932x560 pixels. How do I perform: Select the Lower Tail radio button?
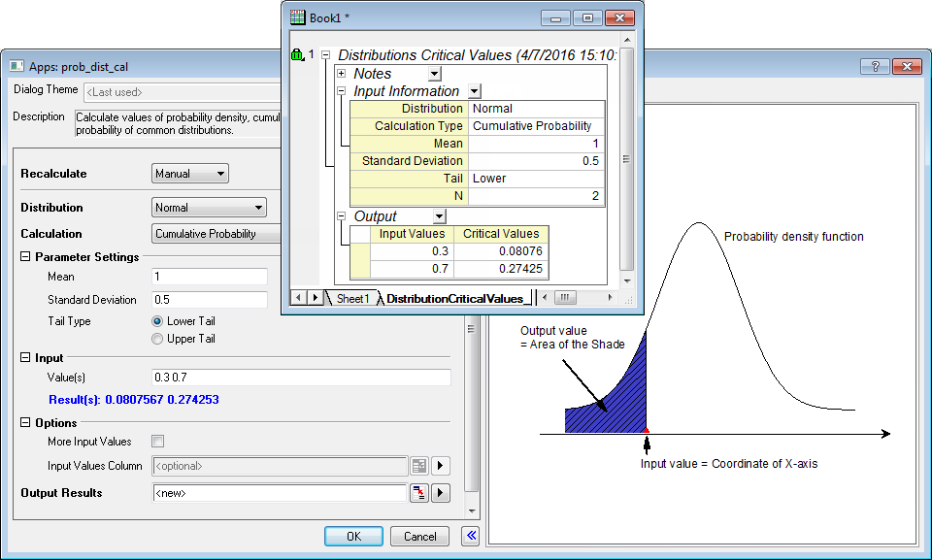click(x=157, y=321)
